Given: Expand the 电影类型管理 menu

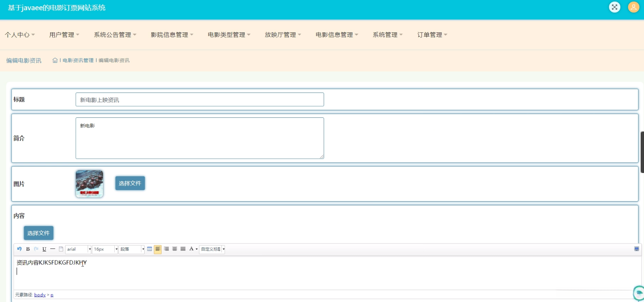Looking at the screenshot, I should click(x=229, y=35).
